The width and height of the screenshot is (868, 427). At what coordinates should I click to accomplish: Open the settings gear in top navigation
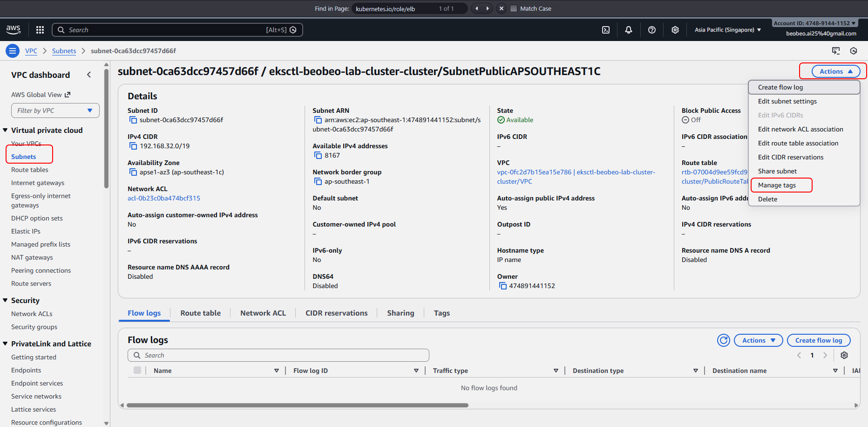point(675,30)
